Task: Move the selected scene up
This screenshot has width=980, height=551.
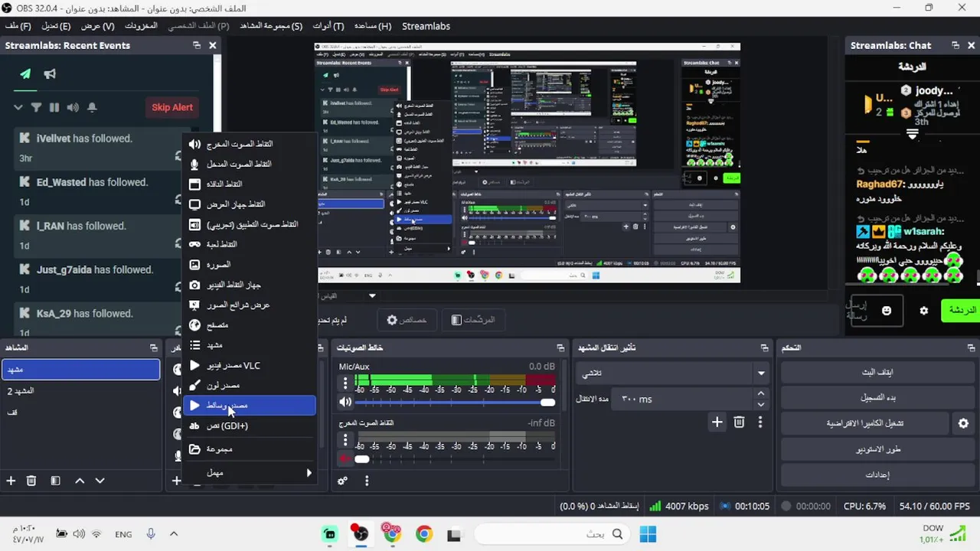Action: [x=80, y=481]
